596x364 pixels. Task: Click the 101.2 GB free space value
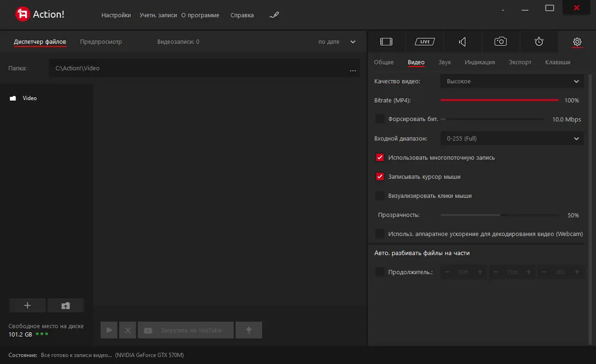click(x=20, y=335)
